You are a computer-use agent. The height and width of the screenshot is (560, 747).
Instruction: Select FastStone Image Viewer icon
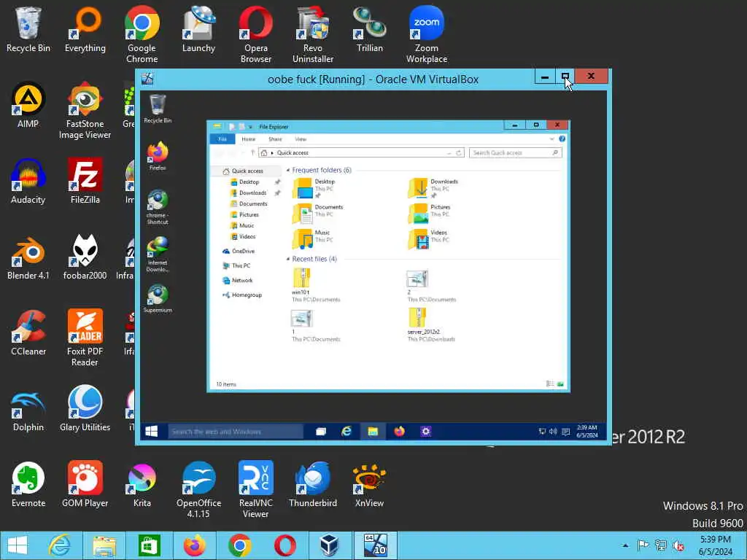click(85, 111)
